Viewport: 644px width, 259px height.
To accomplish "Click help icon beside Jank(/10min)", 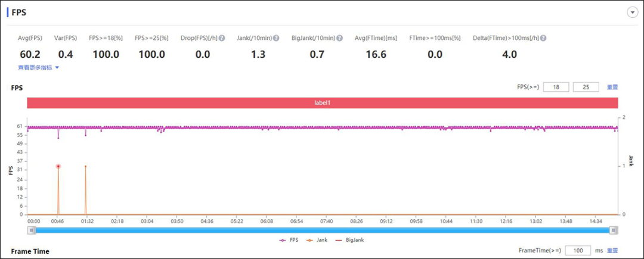I will [276, 38].
